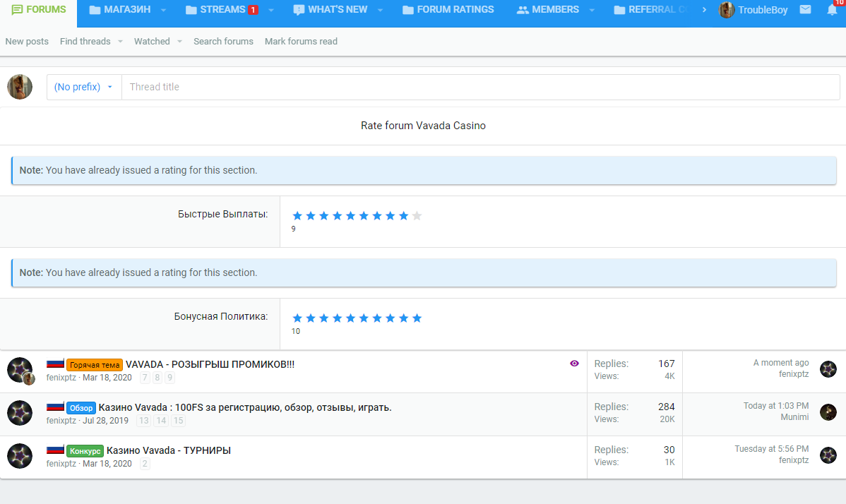Viewport: 846px width, 504px height.
Task: Open the (No prefix) selector
Action: pos(83,87)
